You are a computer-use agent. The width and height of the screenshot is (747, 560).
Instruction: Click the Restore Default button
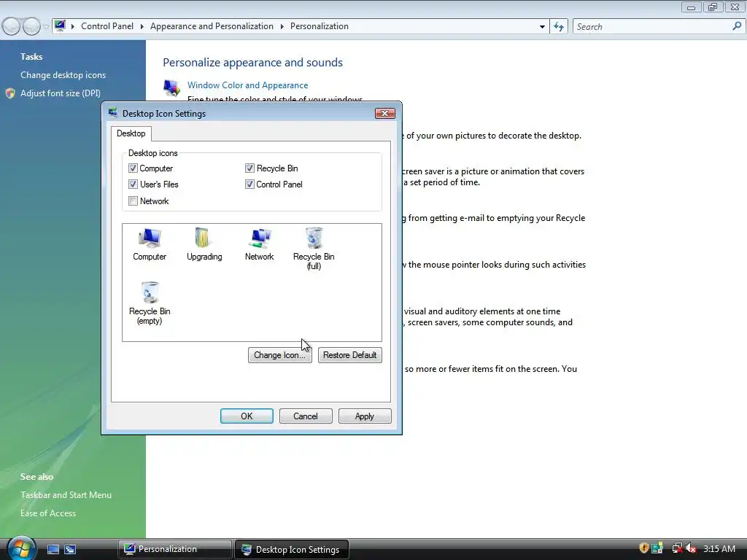349,355
